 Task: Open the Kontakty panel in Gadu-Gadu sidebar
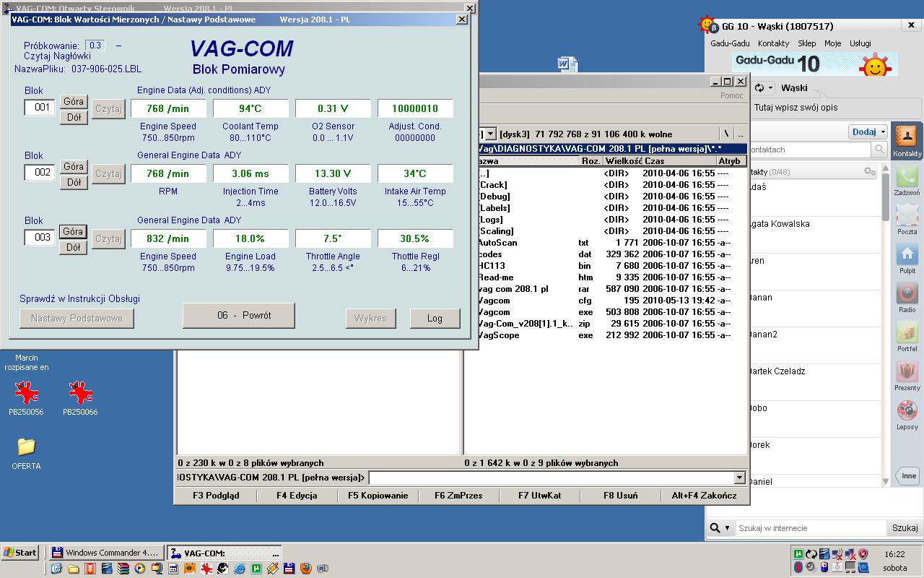(907, 140)
